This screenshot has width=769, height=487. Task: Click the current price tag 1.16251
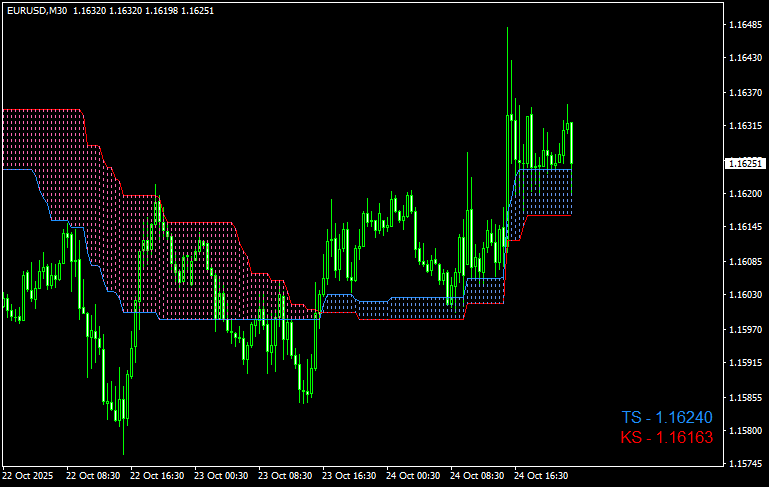click(x=745, y=162)
